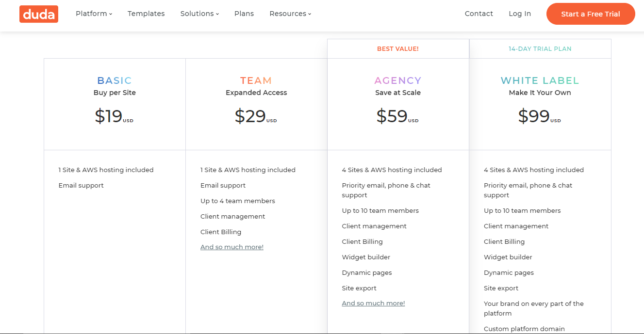Click the $59 Agency price
Screen dimensions: 644x334
pos(392,116)
